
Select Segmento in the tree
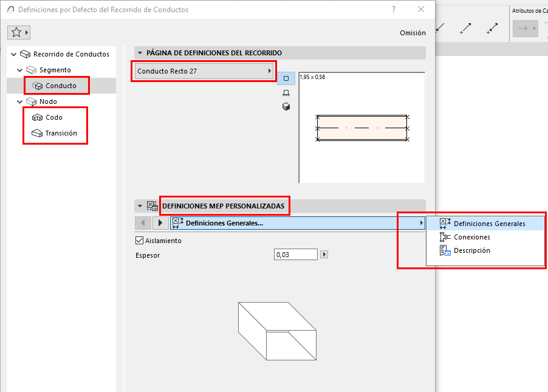(55, 70)
